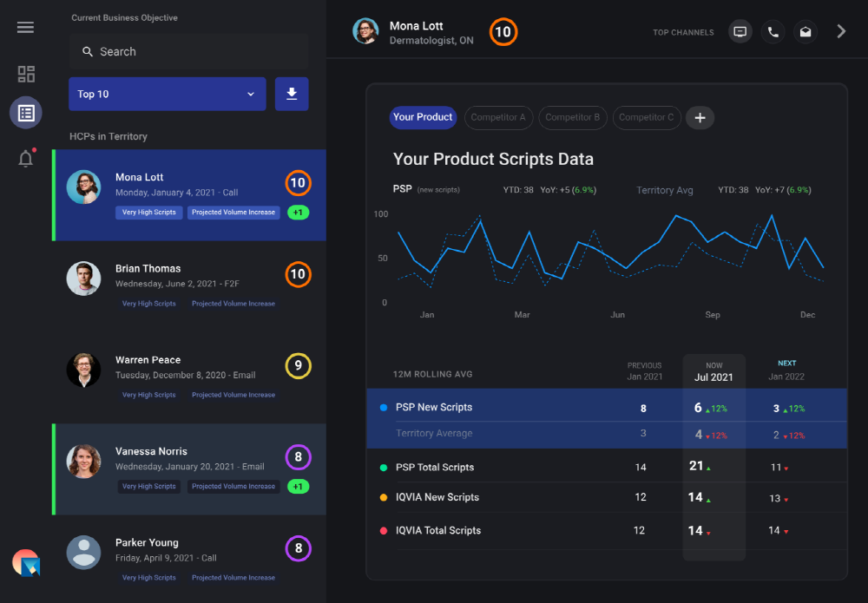Select the Competitor C tab
This screenshot has height=603, width=868.
(646, 118)
